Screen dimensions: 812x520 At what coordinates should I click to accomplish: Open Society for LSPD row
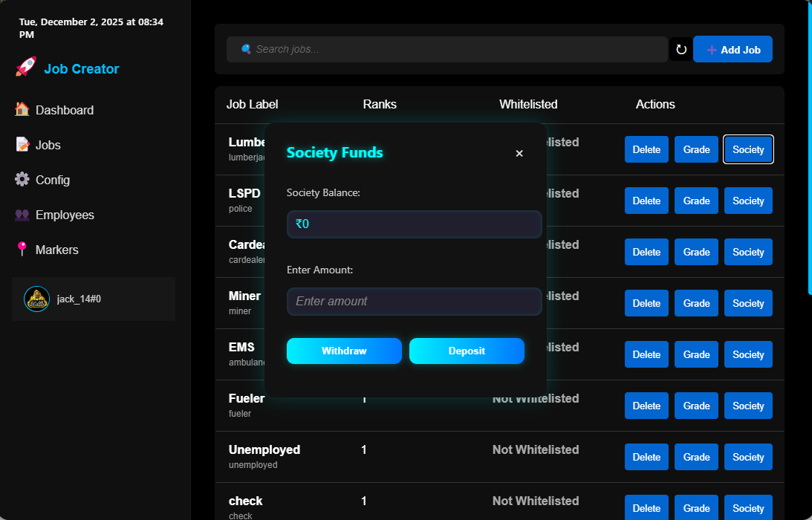click(x=748, y=201)
